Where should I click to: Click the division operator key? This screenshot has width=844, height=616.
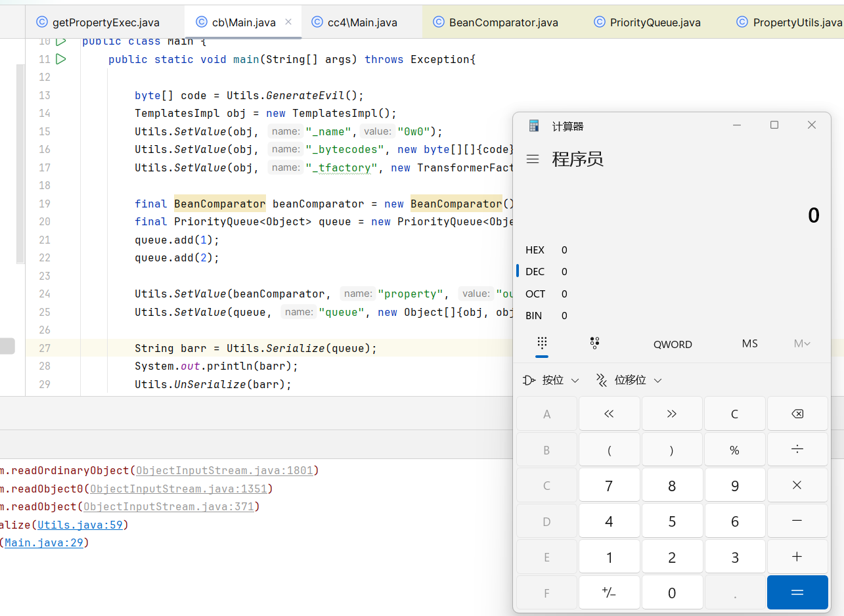pos(797,450)
